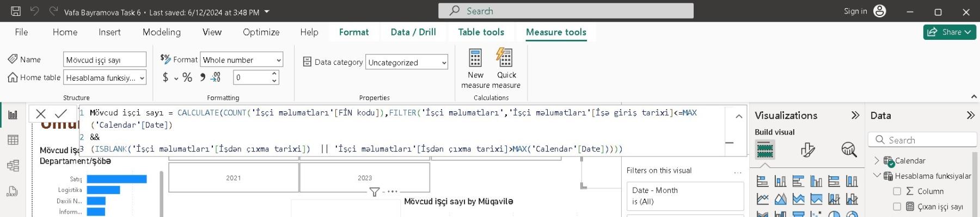Click the account avatar icon
The image size is (980, 217).
880,11
